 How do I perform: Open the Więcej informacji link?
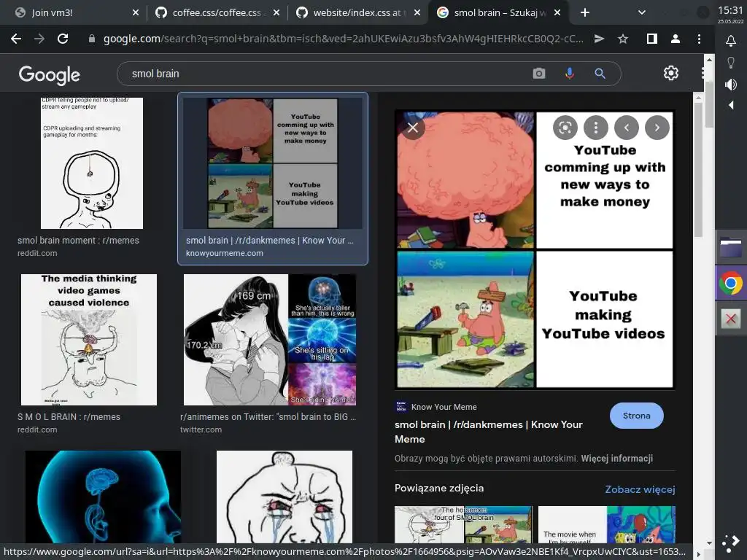point(617,459)
